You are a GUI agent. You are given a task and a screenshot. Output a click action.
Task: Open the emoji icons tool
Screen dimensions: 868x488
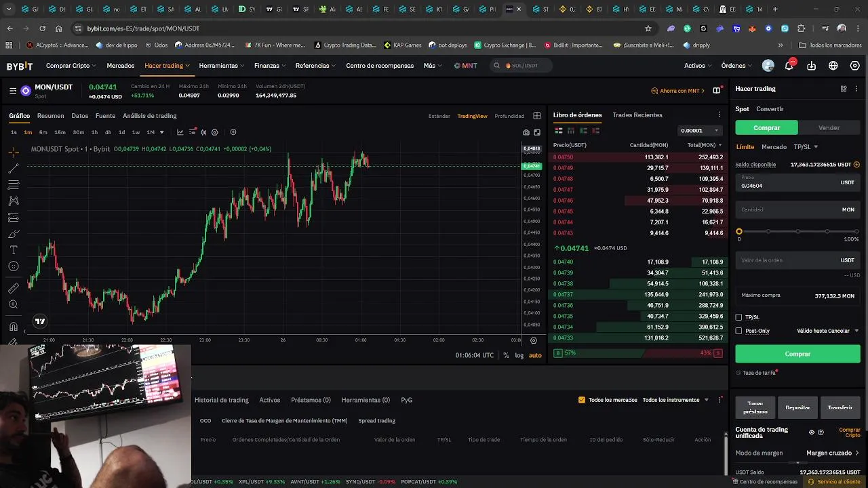(x=14, y=266)
